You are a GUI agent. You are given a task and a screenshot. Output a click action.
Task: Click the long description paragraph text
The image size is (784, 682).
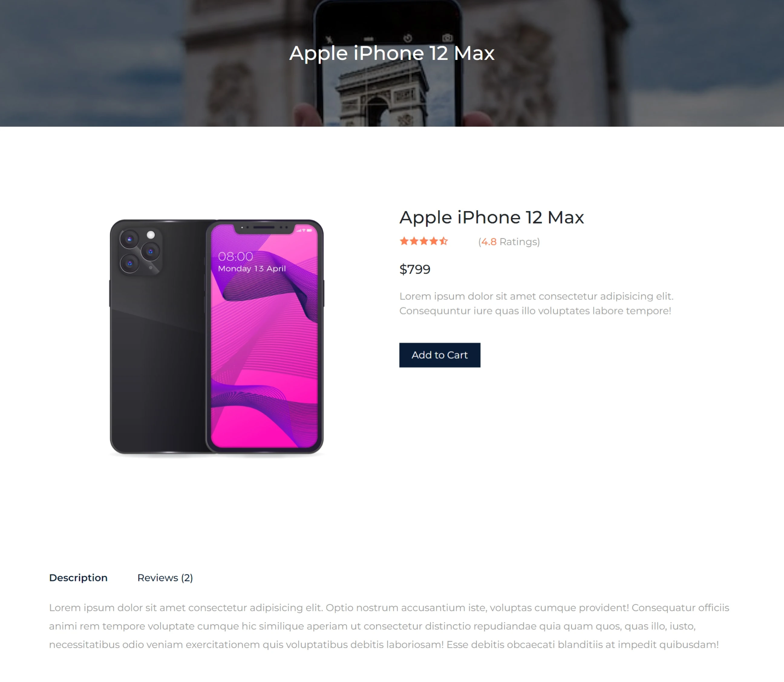pyautogui.click(x=389, y=626)
